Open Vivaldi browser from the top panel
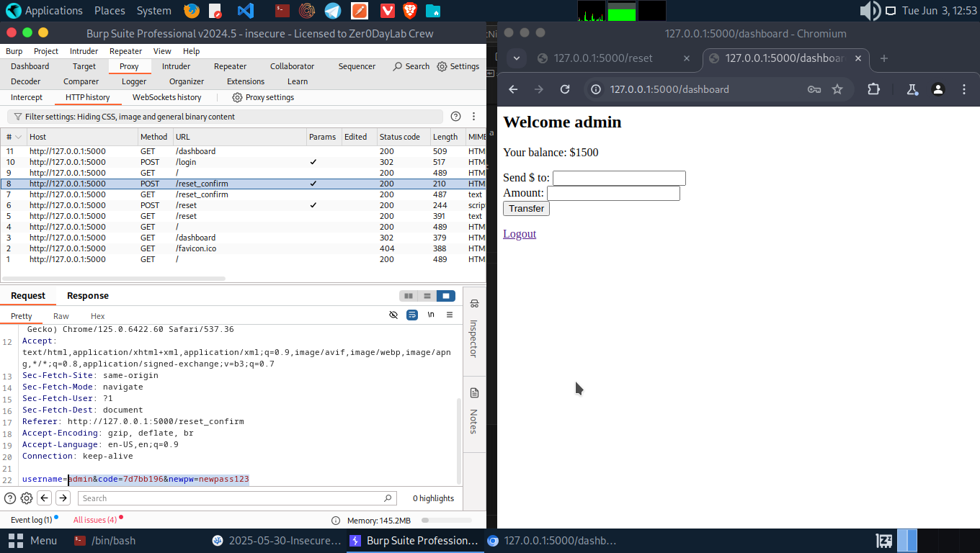The image size is (980, 553). pos(387,11)
